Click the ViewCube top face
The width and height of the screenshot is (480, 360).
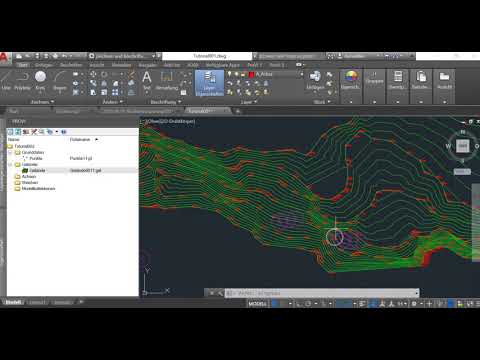click(462, 146)
